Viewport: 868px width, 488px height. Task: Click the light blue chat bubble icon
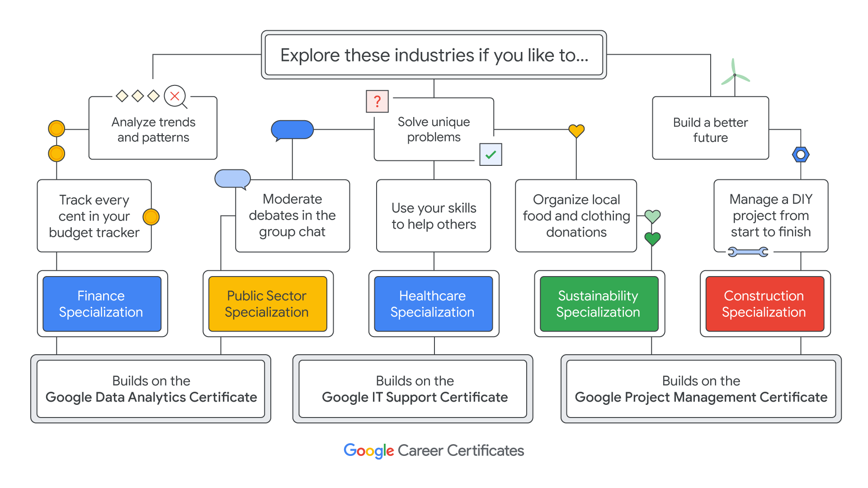pyautogui.click(x=232, y=178)
